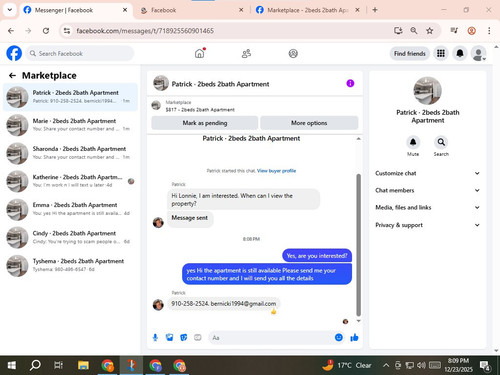Switch to the middle Facebook tab

pyautogui.click(x=192, y=10)
